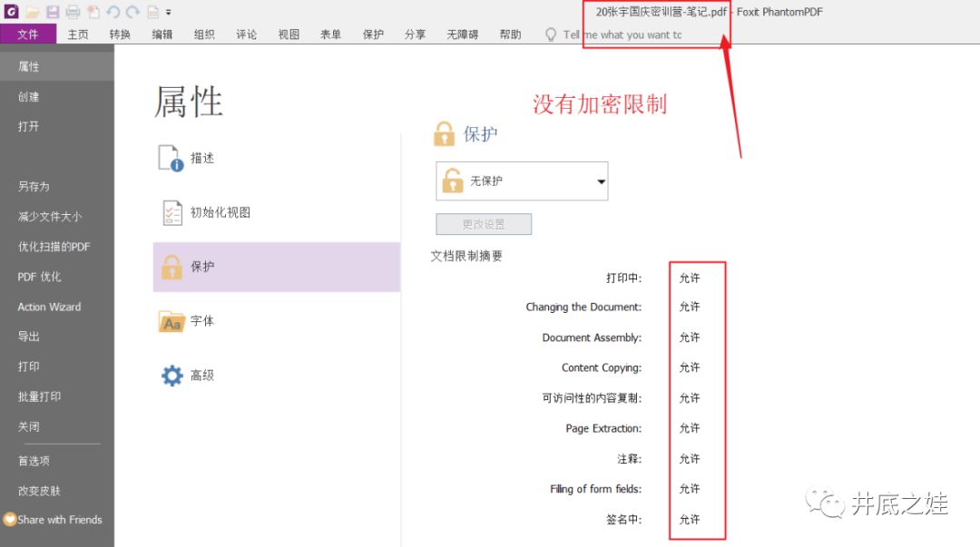
Task: Switch to the 评论 ribbon tab
Action: (x=246, y=34)
